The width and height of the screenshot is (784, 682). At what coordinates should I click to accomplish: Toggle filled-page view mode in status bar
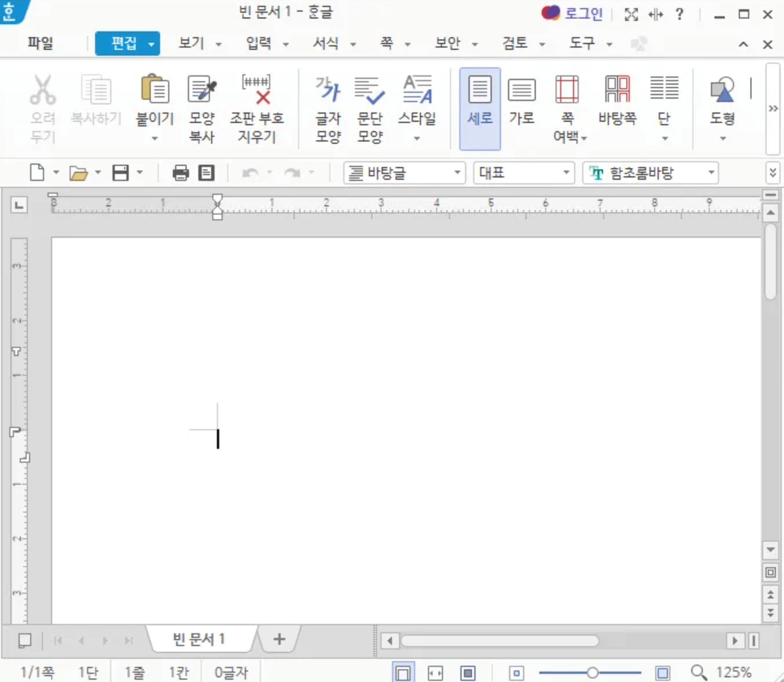pos(468,673)
